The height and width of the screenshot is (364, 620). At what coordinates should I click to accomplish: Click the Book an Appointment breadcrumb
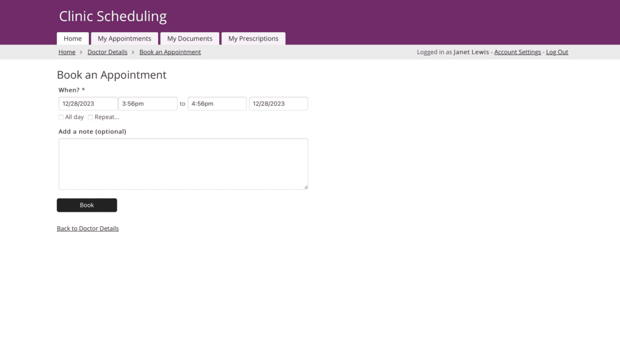tap(170, 52)
